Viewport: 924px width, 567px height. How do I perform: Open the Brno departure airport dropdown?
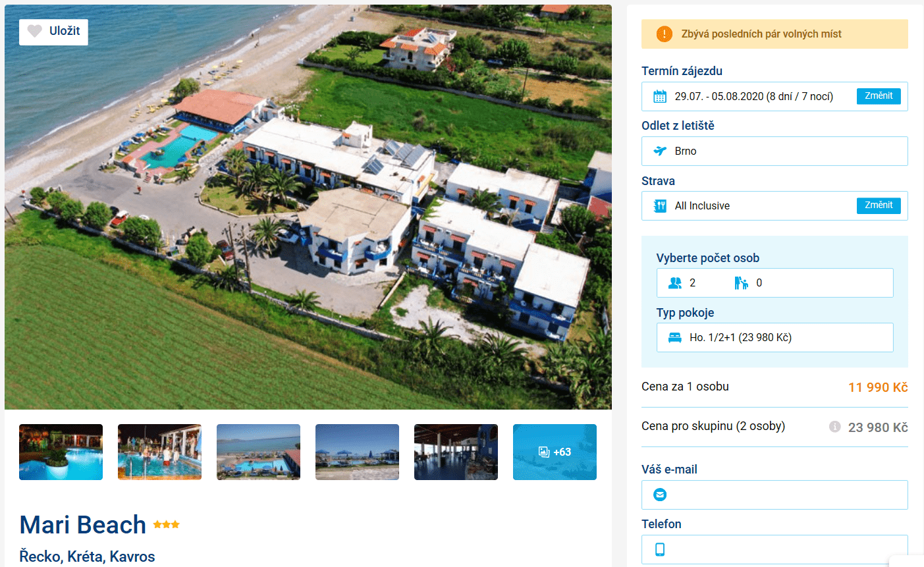(775, 151)
